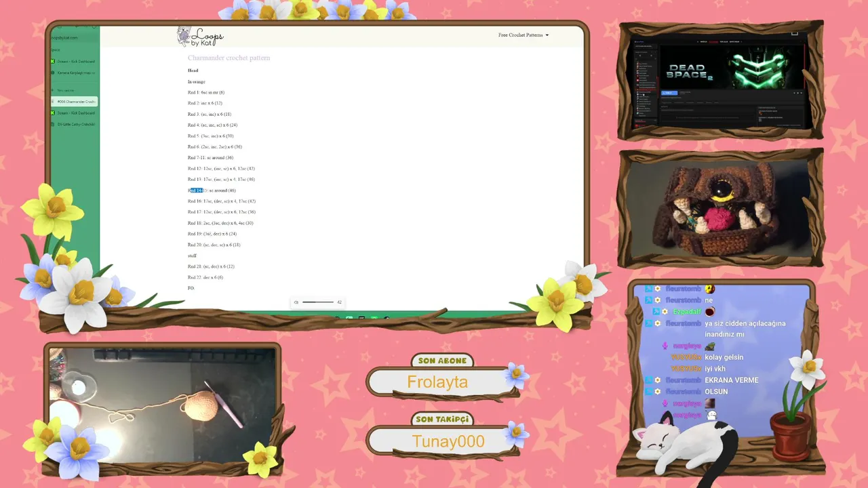This screenshot has width=868, height=488.
Task: Click the Ezpadalf username in chat
Action: pos(687,312)
